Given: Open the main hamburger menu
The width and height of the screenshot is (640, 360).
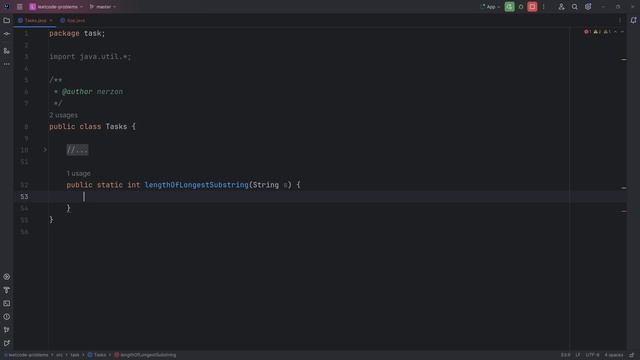Looking at the screenshot, I should tap(20, 7).
